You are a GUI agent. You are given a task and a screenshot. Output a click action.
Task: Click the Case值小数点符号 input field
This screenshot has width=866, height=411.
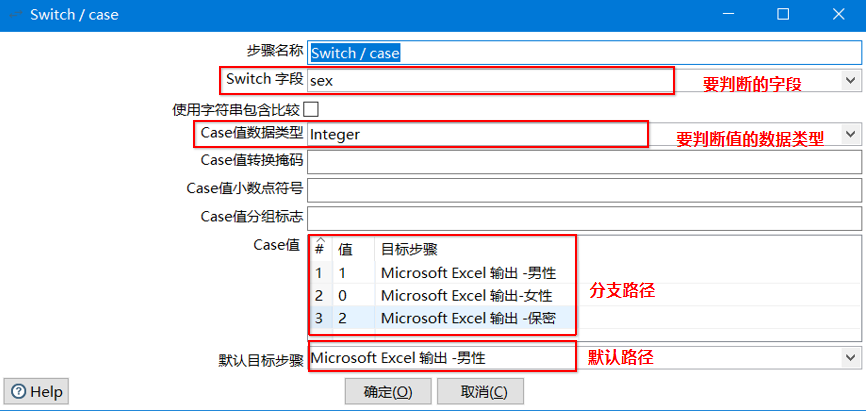(x=584, y=190)
